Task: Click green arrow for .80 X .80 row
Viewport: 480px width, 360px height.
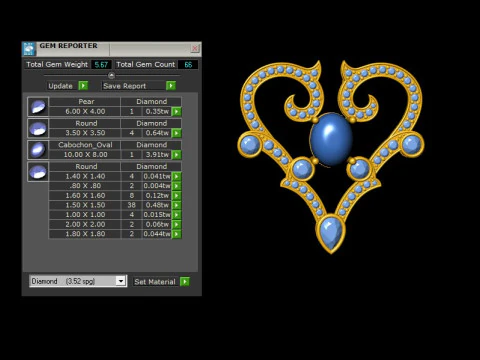Action: (176, 186)
